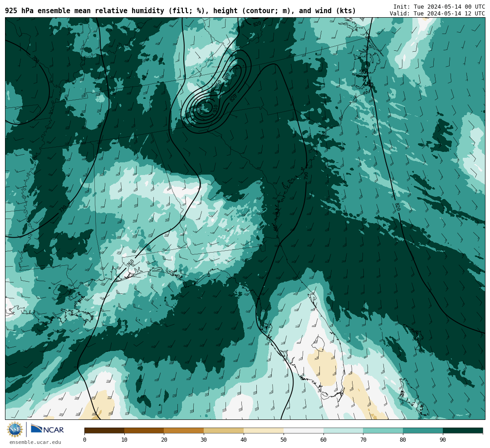Select the 30-40 tan colorbar swatch
Viewport: 490px width, 448px height.
[x=224, y=431]
